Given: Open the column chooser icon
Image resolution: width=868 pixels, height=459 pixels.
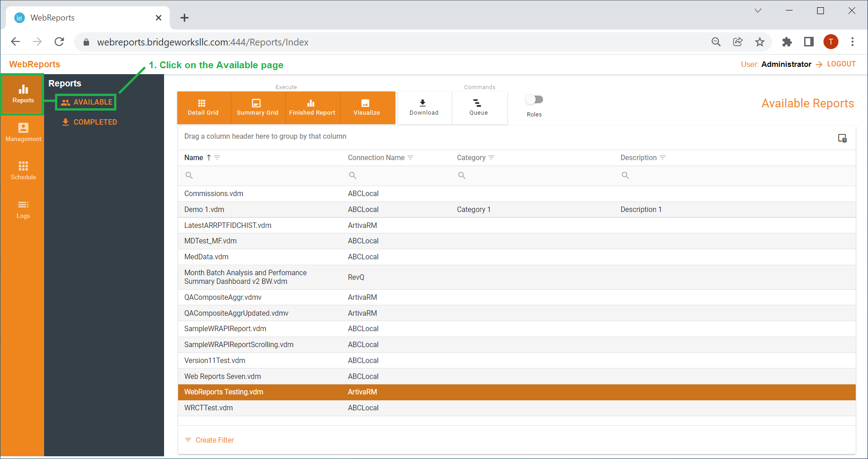Looking at the screenshot, I should tap(842, 138).
